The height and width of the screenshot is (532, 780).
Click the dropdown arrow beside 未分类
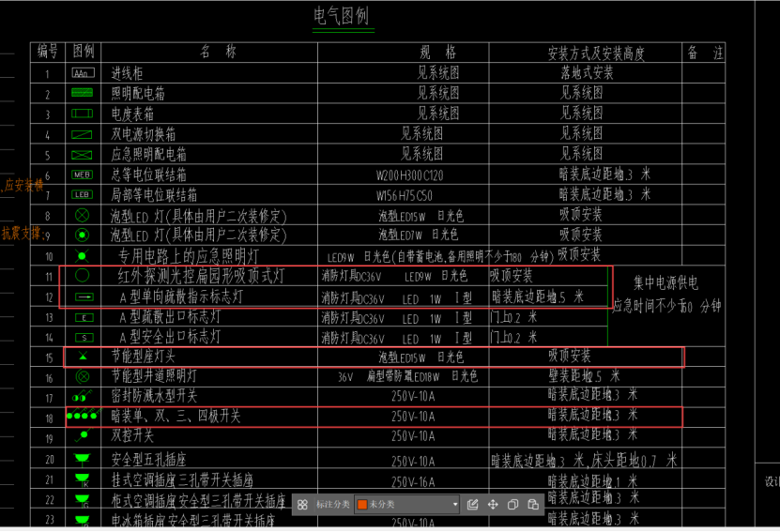tap(455, 505)
